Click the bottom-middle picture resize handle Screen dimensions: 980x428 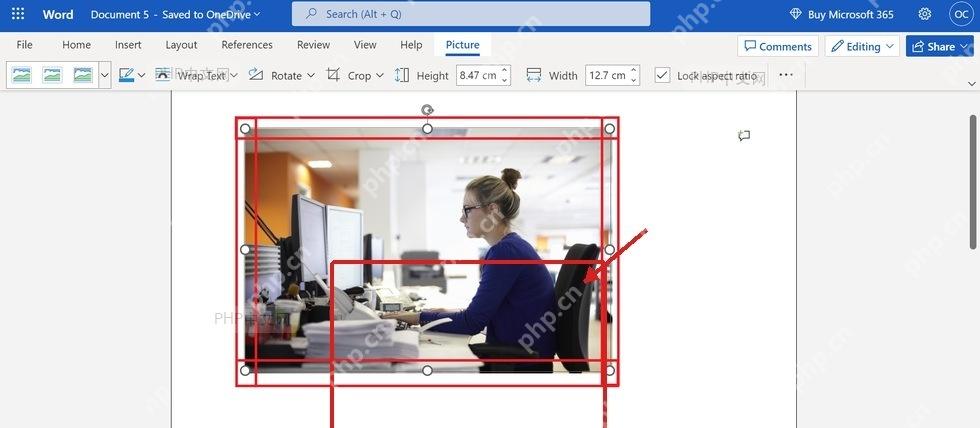(427, 371)
